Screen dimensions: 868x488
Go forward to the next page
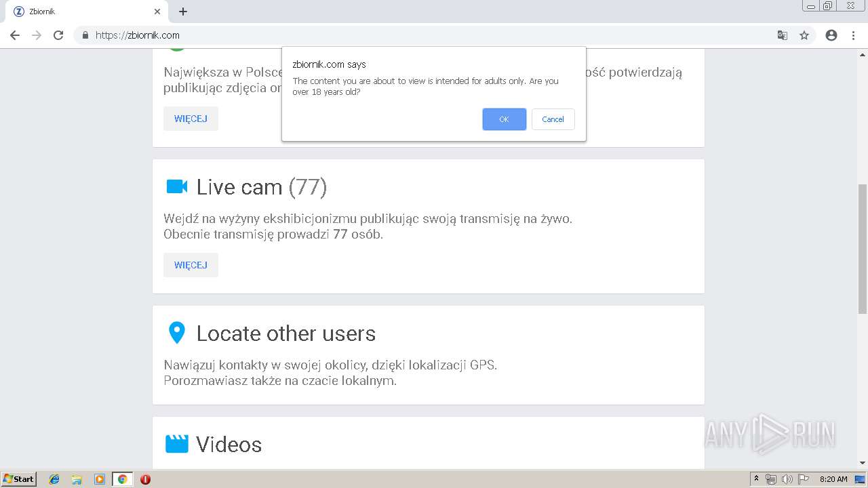point(37,35)
